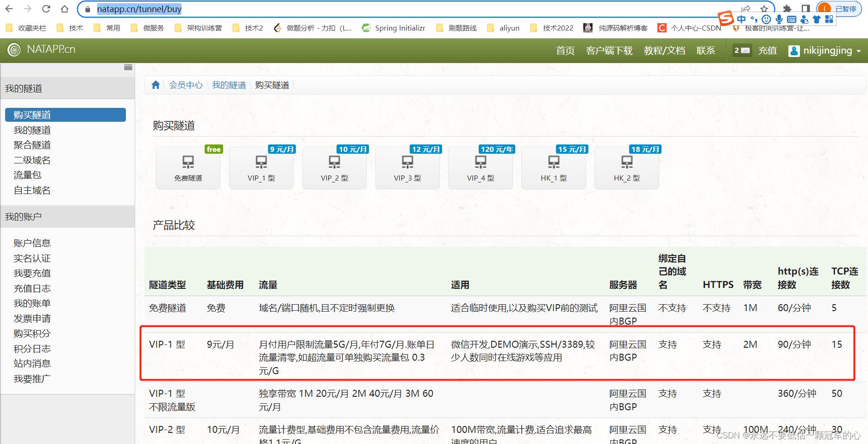Open 我要推广 in the sidebar
The image size is (868, 444).
(x=32, y=379)
